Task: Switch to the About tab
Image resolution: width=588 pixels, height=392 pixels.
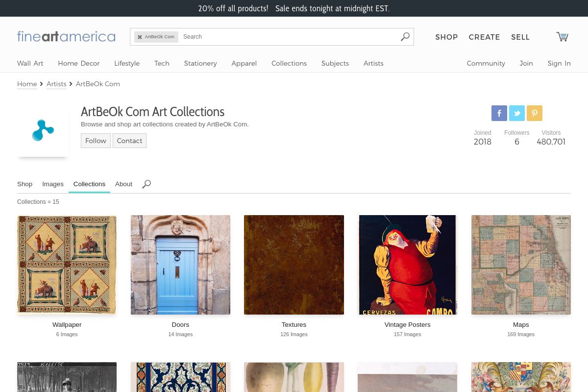Action: pos(123,184)
